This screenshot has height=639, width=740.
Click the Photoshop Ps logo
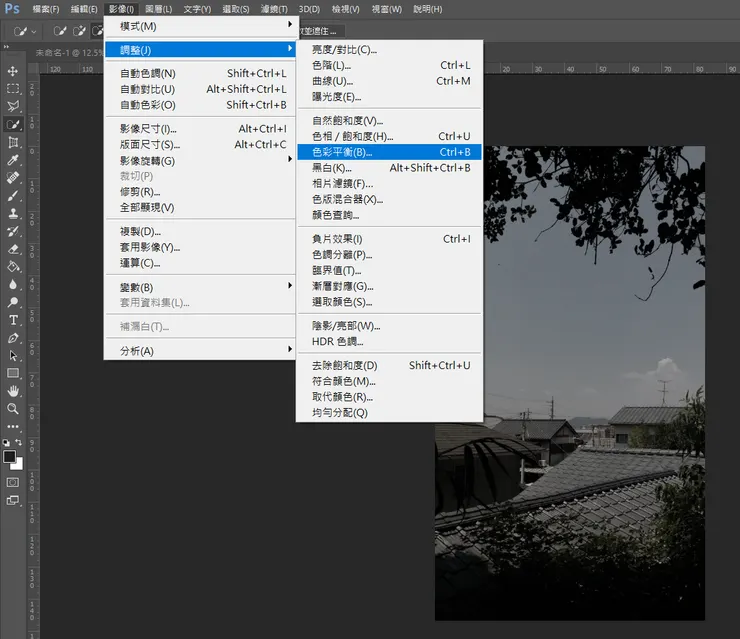[x=12, y=8]
